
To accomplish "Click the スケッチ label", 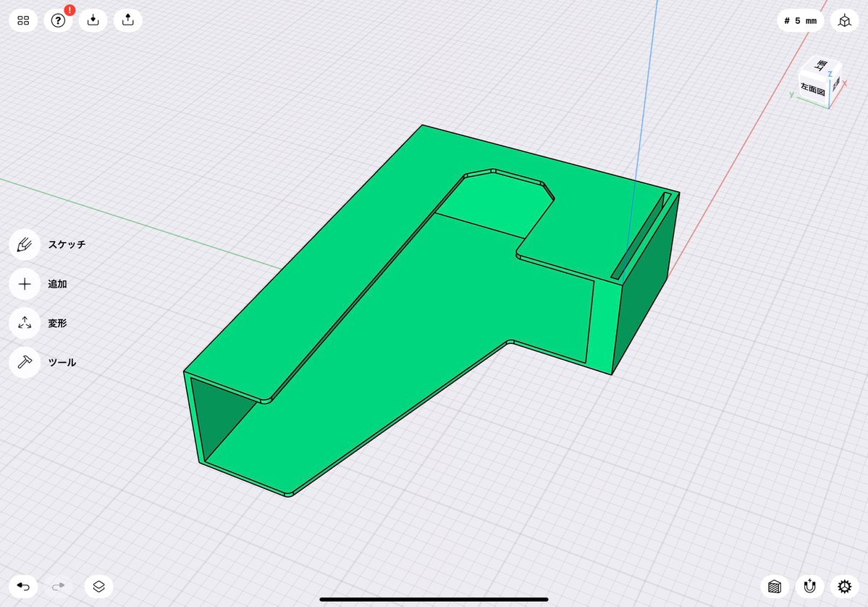I will 67,245.
